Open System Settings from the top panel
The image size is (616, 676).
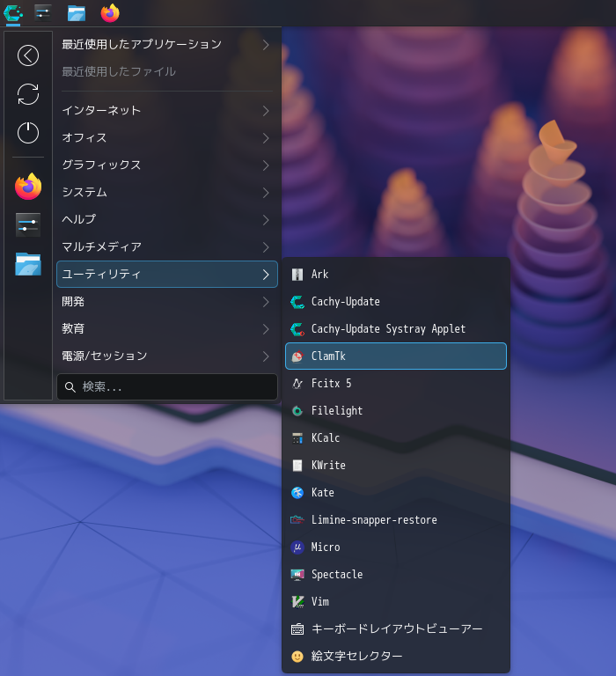42,13
